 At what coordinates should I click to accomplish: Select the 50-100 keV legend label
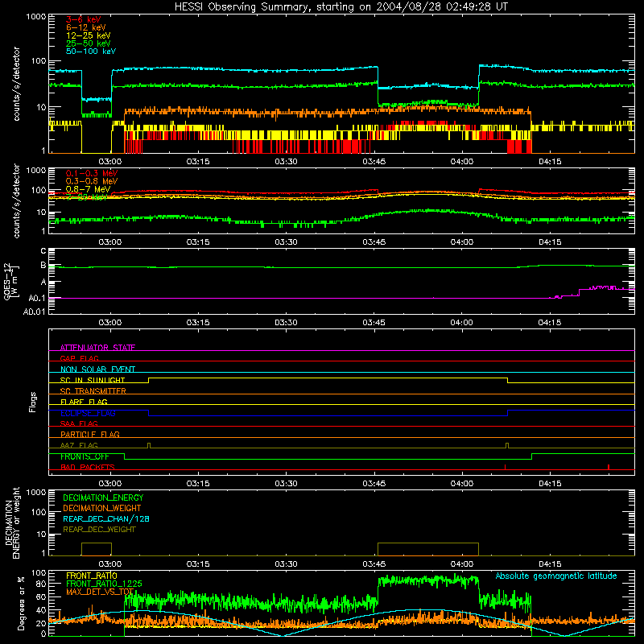pos(91,52)
